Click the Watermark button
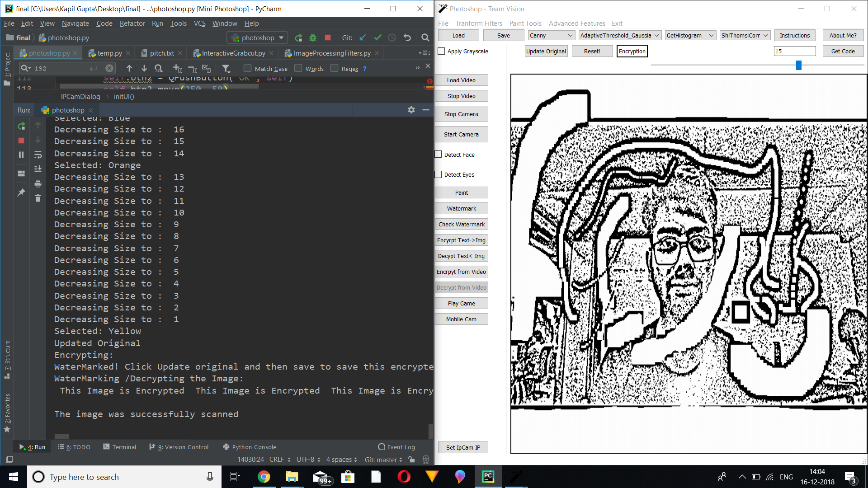 tap(461, 208)
